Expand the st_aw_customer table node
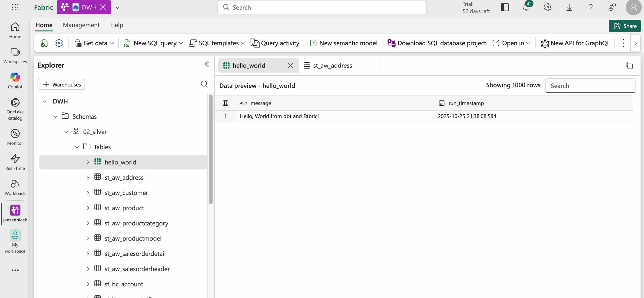Screen dimensions: 644x298 (x=88, y=193)
